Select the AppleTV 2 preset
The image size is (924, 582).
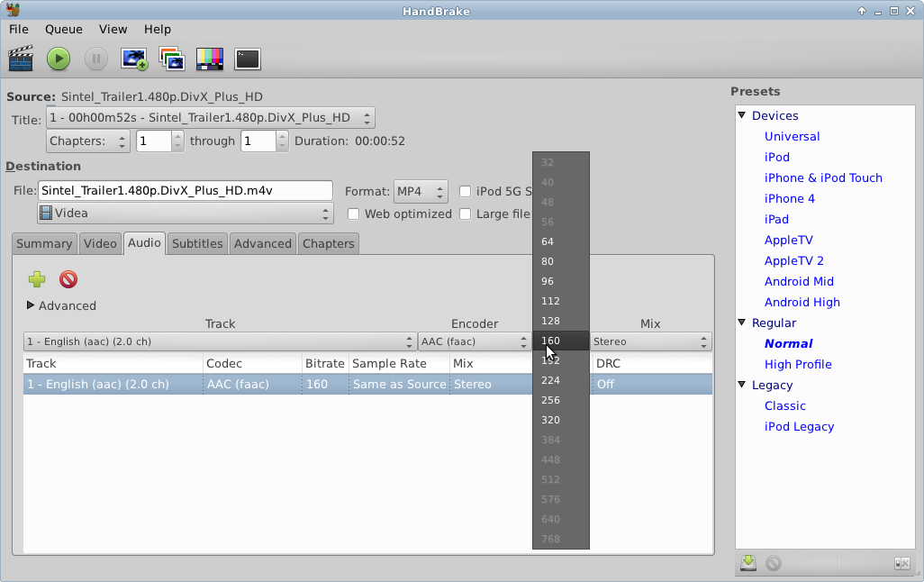pos(793,260)
